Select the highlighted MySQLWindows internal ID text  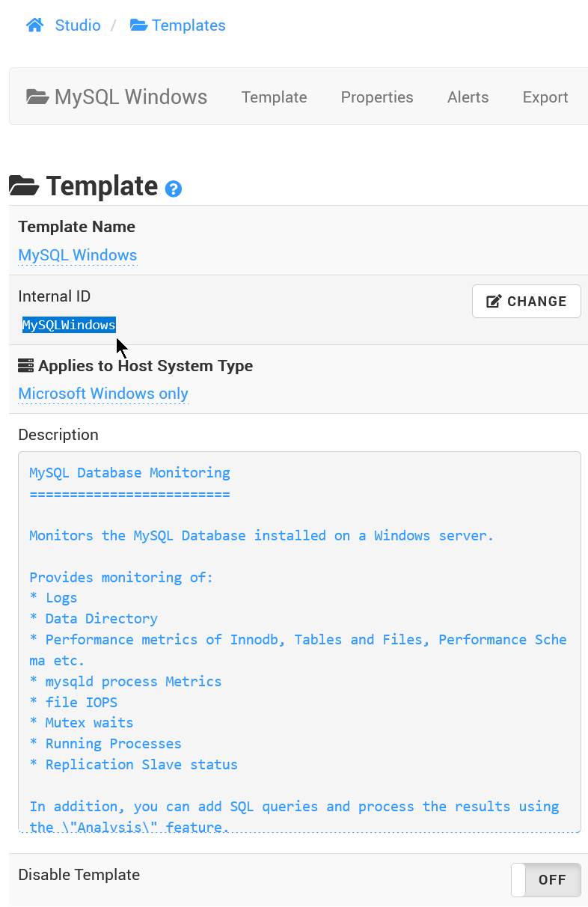[x=68, y=324]
